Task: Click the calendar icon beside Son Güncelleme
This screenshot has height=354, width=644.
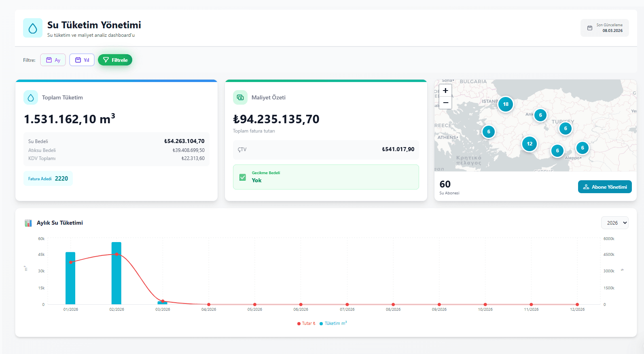Action: pyautogui.click(x=590, y=28)
